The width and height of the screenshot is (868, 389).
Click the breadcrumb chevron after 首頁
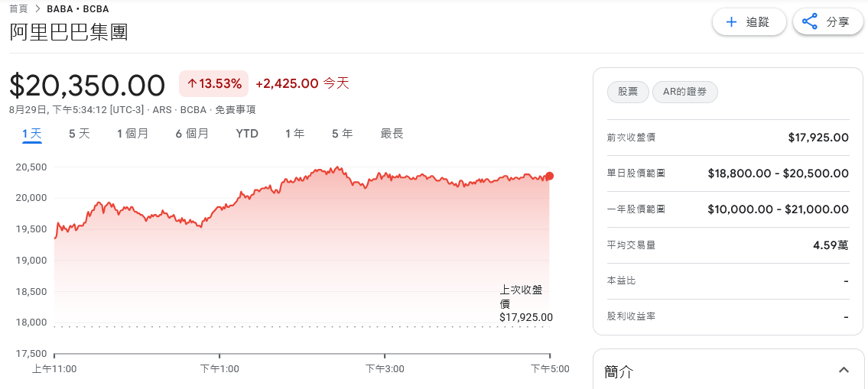pyautogui.click(x=37, y=9)
